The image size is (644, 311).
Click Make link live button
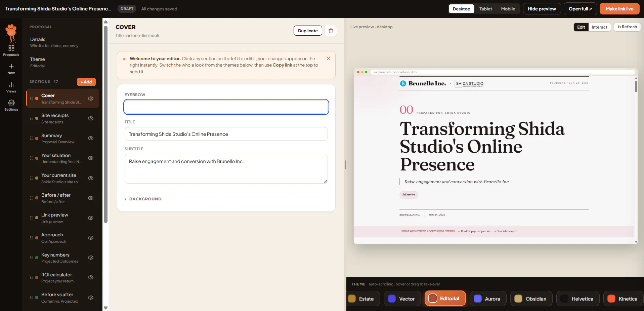pyautogui.click(x=619, y=9)
